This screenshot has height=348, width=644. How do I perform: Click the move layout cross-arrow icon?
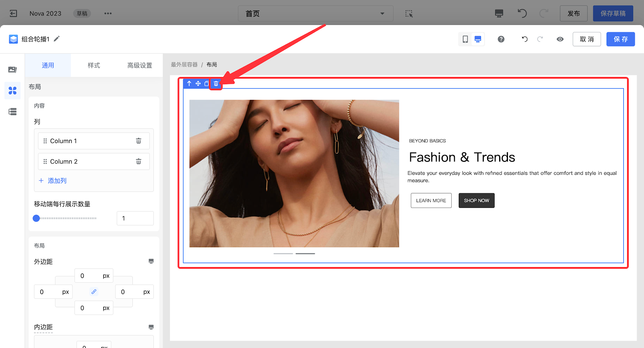[198, 84]
